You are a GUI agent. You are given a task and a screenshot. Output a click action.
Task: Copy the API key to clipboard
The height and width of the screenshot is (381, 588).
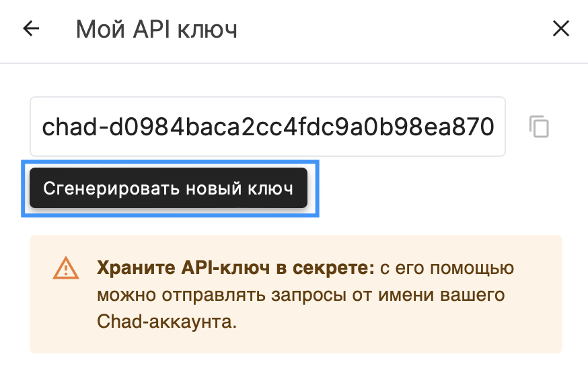click(x=540, y=127)
